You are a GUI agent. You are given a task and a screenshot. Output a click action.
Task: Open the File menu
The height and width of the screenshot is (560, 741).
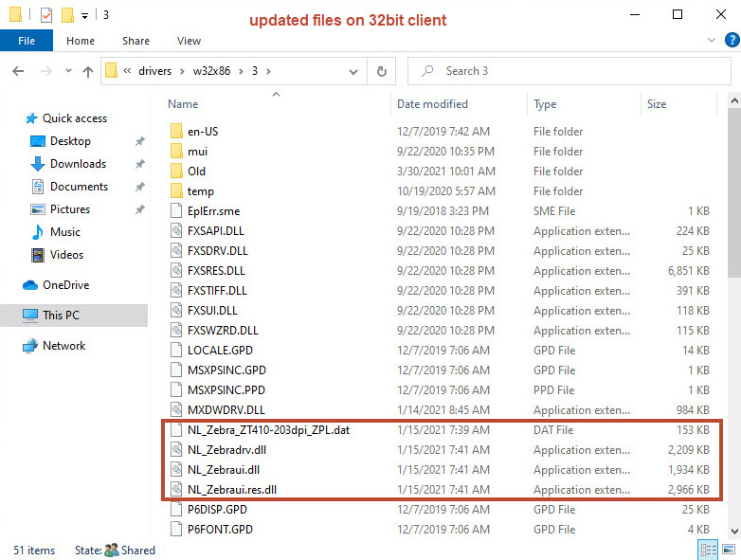(x=27, y=41)
